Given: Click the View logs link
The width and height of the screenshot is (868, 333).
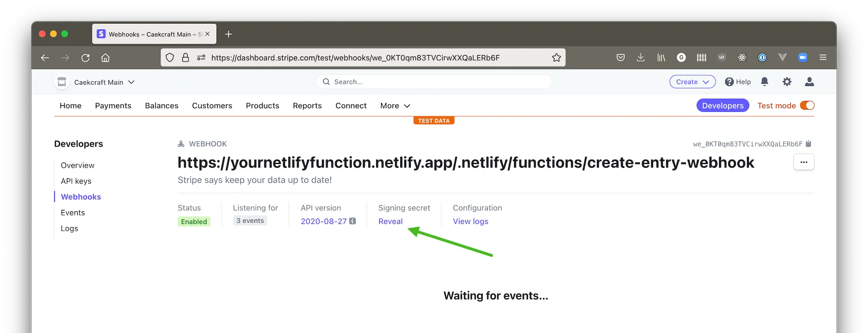Looking at the screenshot, I should click(471, 221).
